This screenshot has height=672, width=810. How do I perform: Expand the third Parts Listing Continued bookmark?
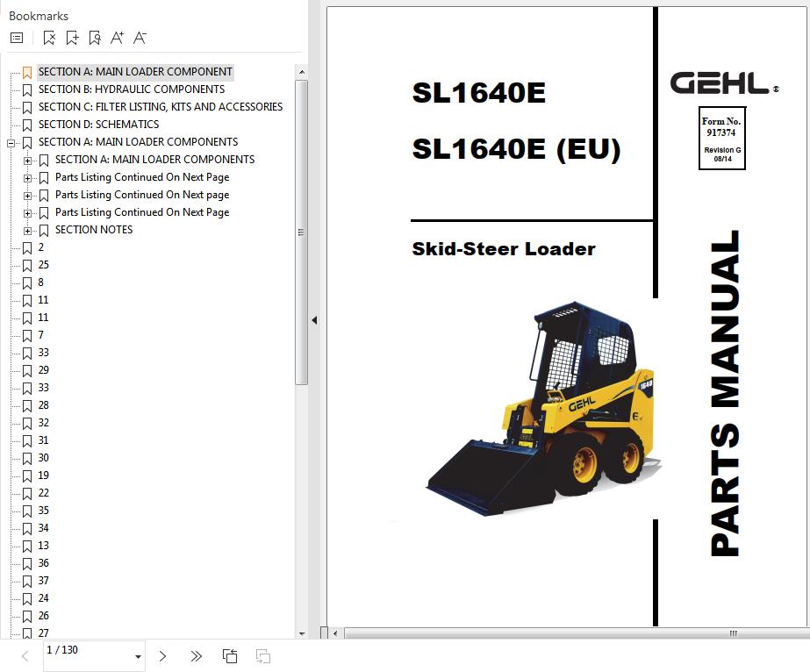27,213
